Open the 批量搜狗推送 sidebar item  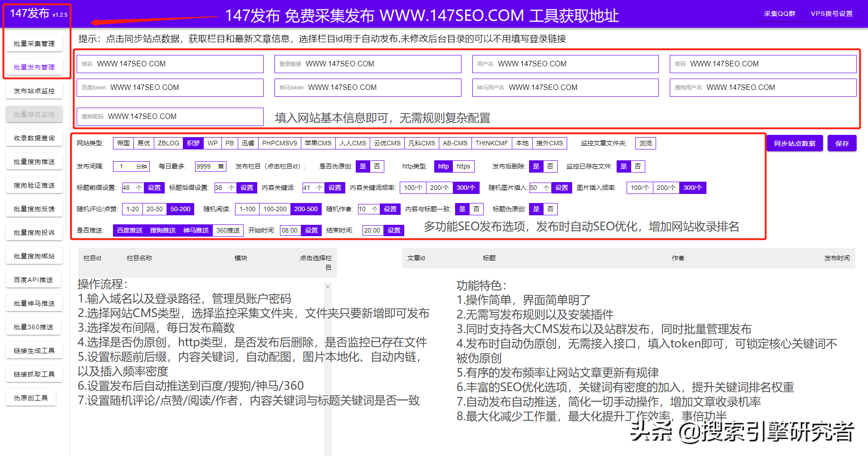click(34, 162)
